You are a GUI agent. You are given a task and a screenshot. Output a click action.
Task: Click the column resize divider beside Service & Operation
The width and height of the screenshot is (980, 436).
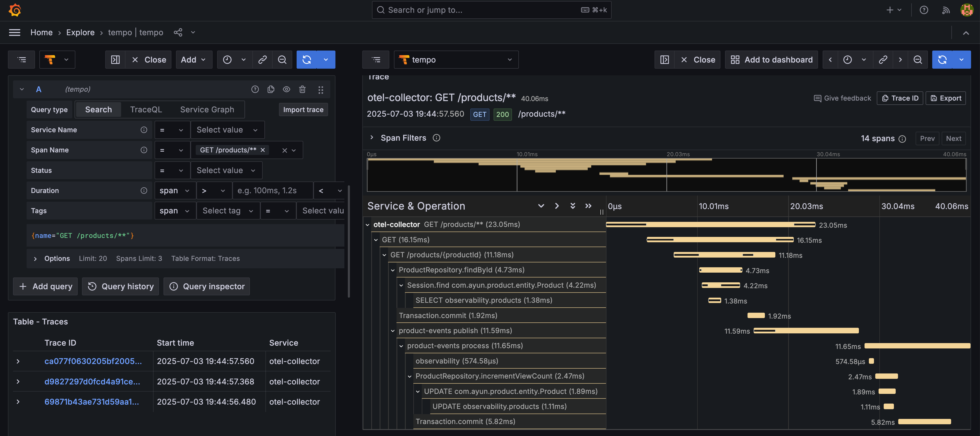(x=601, y=212)
